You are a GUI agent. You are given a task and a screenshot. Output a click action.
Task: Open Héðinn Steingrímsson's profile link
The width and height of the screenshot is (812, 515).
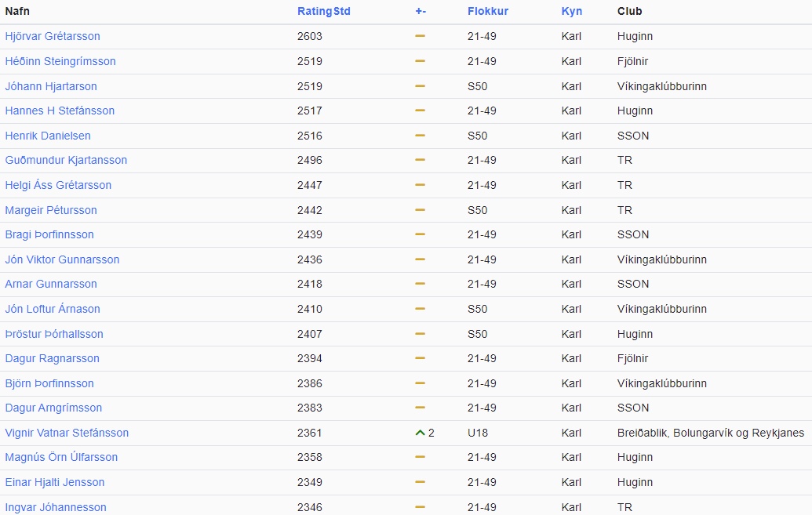point(60,61)
